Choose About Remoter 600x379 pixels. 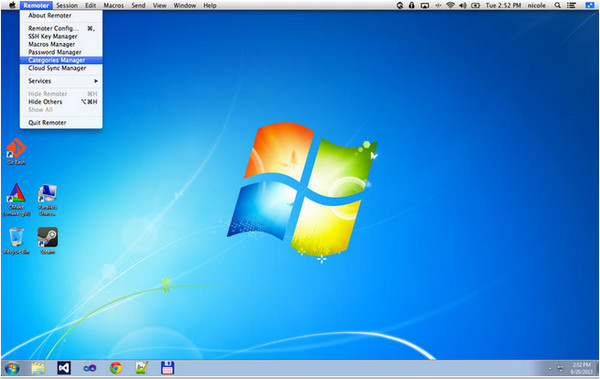coord(61,16)
